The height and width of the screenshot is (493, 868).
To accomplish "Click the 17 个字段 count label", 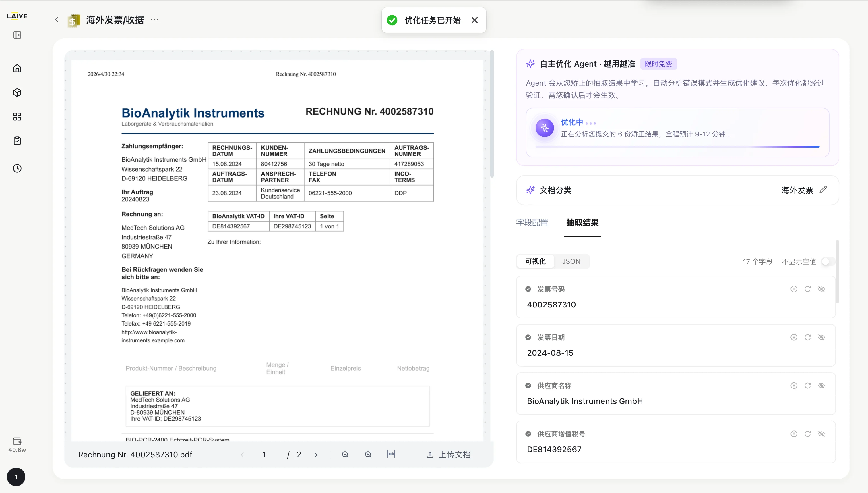I will point(758,261).
